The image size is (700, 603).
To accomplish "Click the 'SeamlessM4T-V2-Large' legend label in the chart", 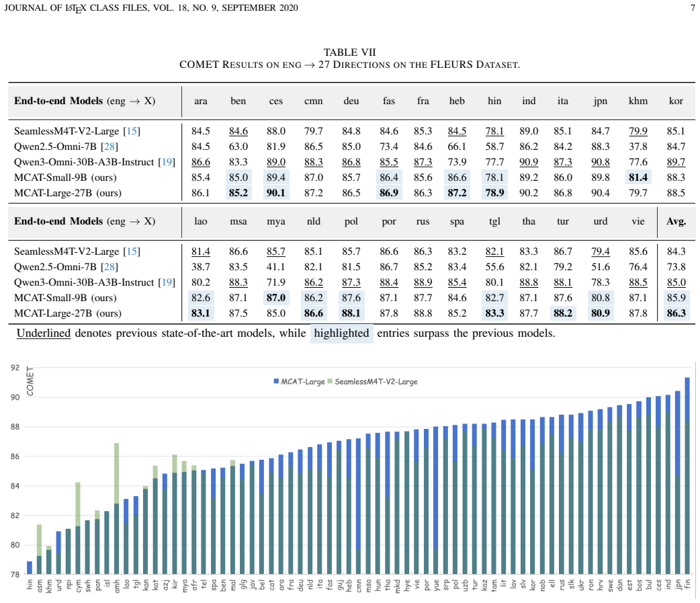I will 376,382.
